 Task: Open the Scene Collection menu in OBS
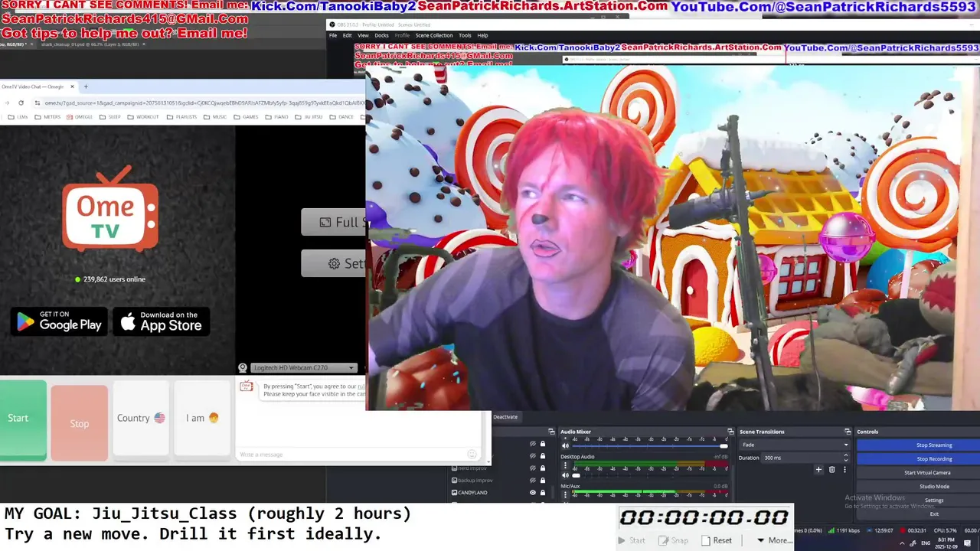(x=434, y=35)
